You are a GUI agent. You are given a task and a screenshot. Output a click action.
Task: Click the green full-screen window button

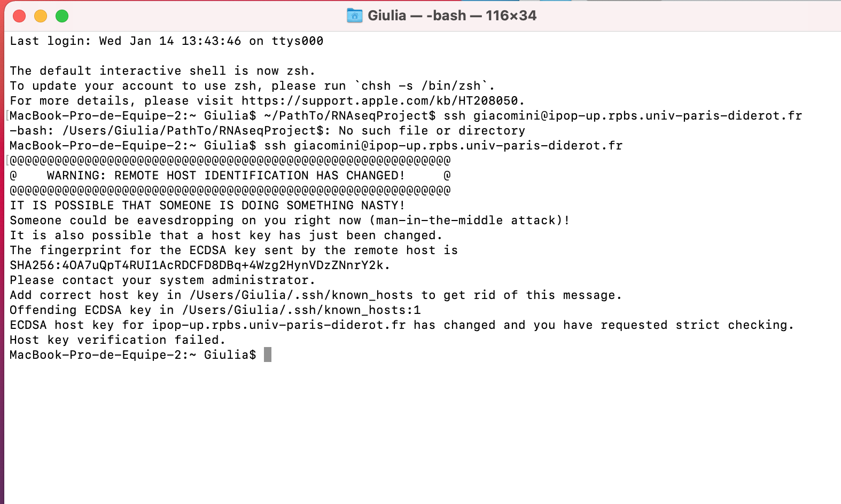tap(62, 16)
